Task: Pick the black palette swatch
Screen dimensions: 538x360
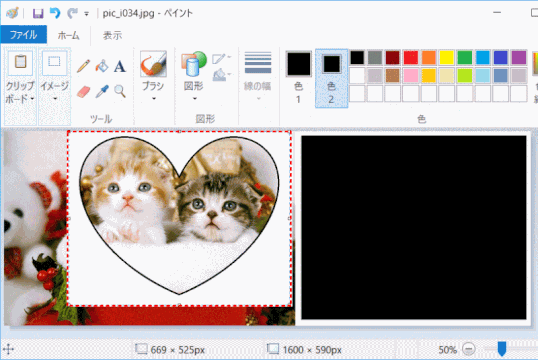Action: click(357, 57)
